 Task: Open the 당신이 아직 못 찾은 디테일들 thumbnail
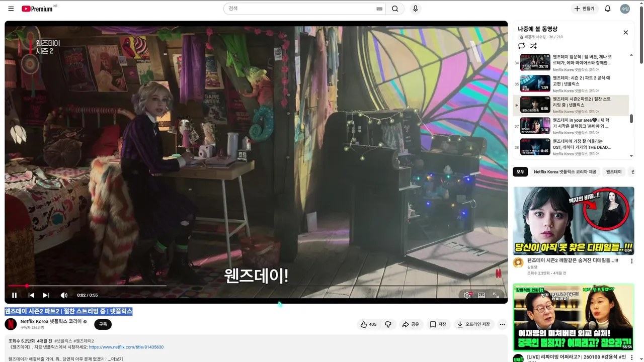tap(574, 221)
